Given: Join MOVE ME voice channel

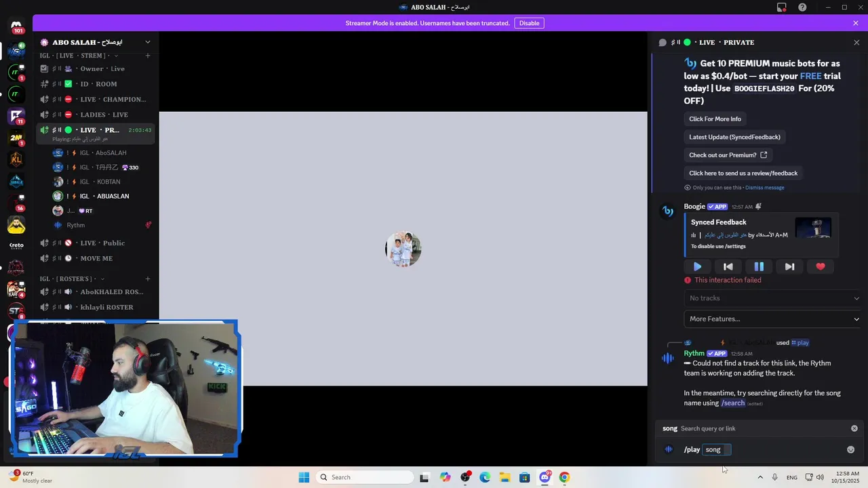Looking at the screenshot, I should coord(96,258).
